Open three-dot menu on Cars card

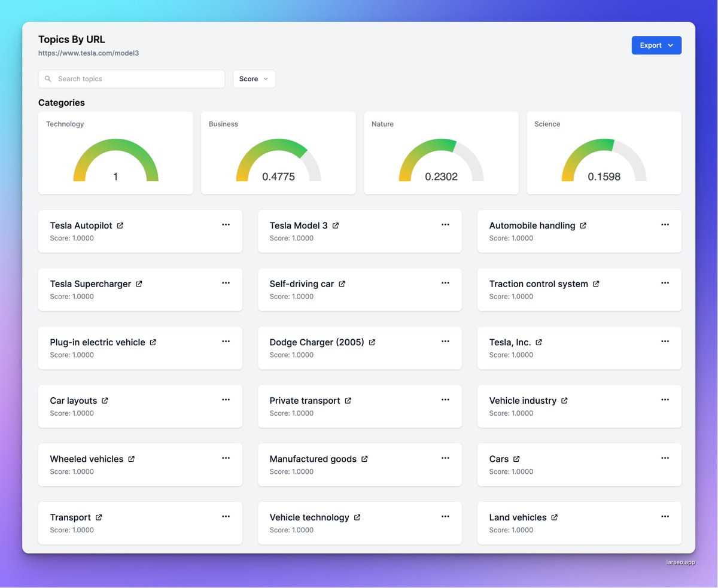(665, 458)
